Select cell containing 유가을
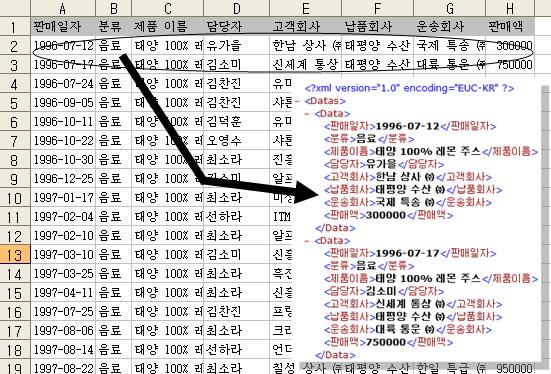The image size is (551, 374). tap(237, 45)
